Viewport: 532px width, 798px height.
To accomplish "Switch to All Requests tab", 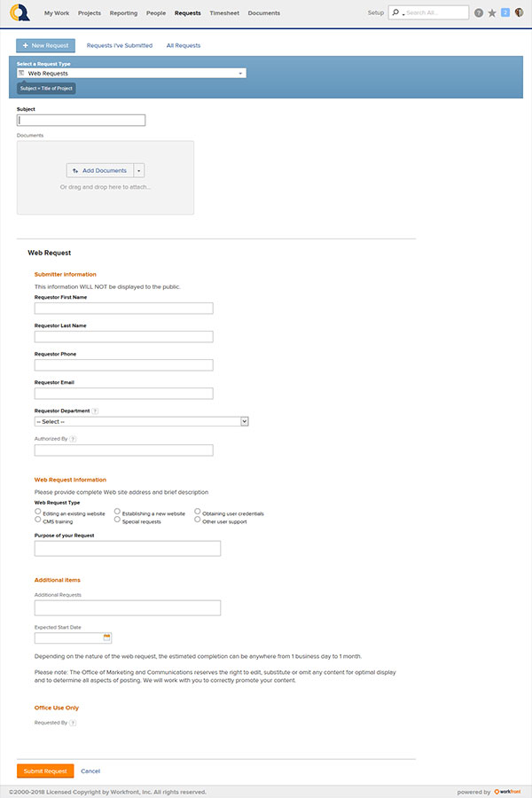I will (184, 45).
